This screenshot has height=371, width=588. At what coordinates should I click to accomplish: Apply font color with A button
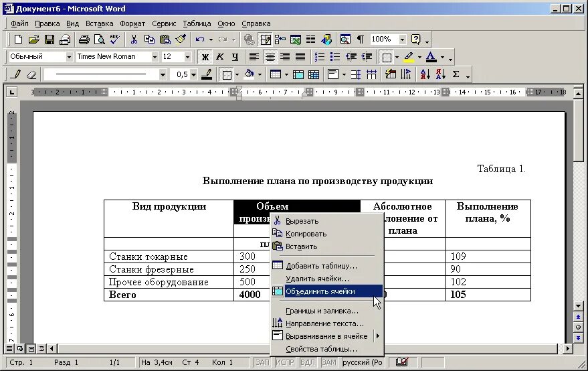(x=431, y=57)
